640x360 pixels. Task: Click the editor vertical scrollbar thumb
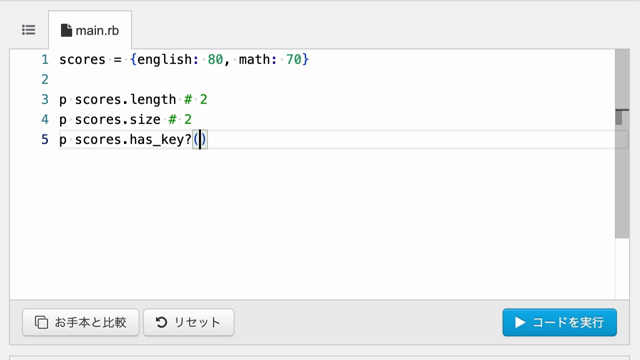pos(622,143)
